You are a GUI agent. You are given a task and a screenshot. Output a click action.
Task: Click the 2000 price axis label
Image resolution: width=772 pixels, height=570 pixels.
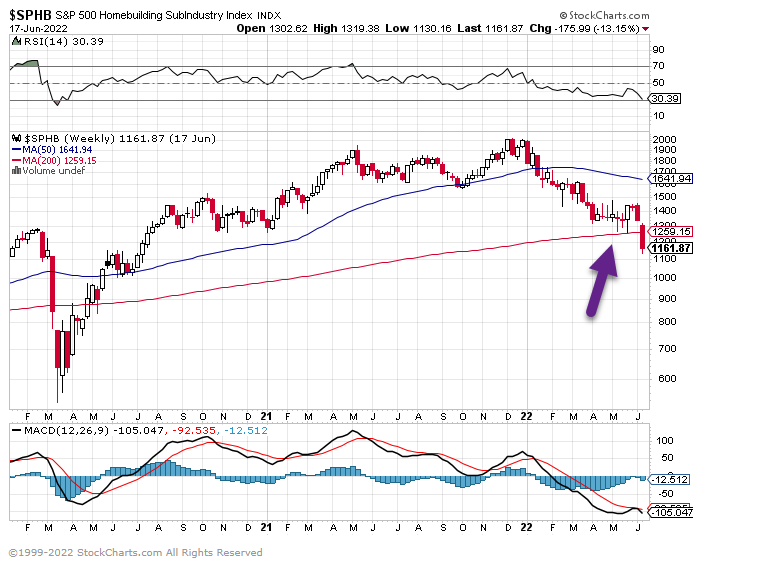(664, 139)
